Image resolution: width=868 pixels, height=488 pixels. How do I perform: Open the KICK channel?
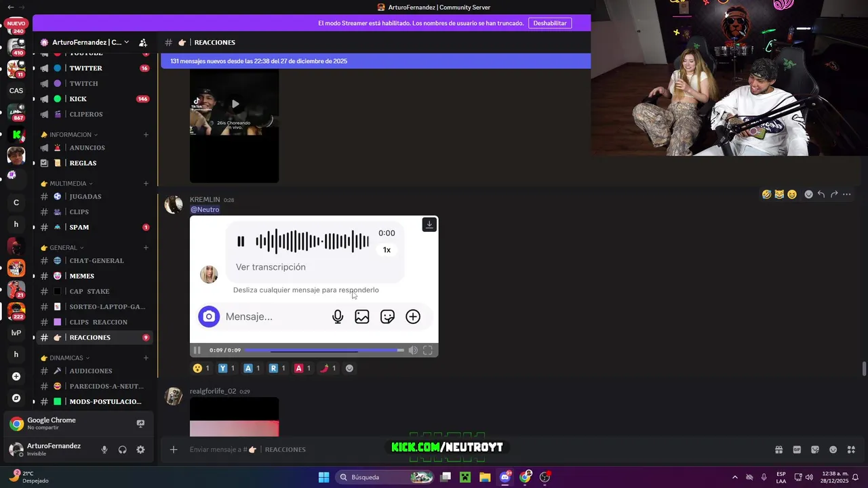tap(95, 99)
